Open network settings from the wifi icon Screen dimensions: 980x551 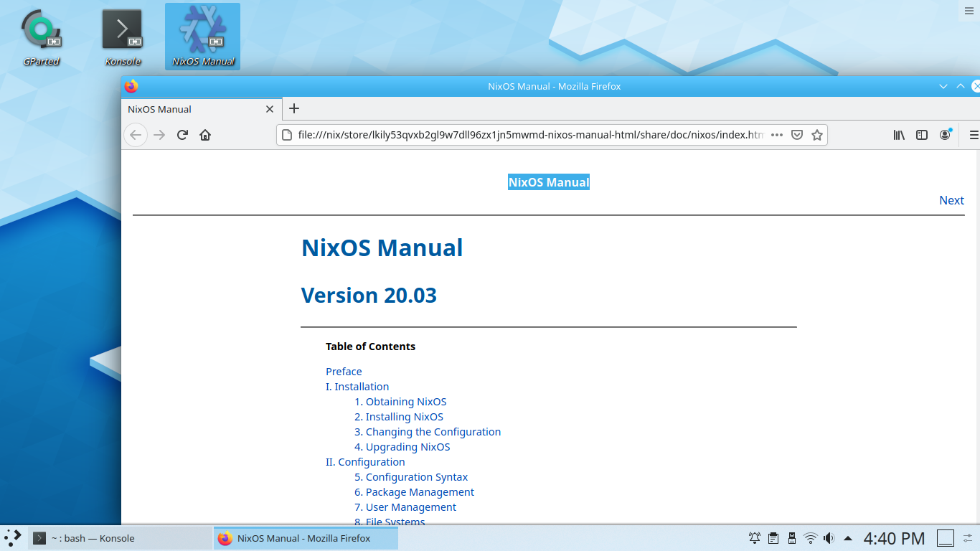click(x=810, y=537)
